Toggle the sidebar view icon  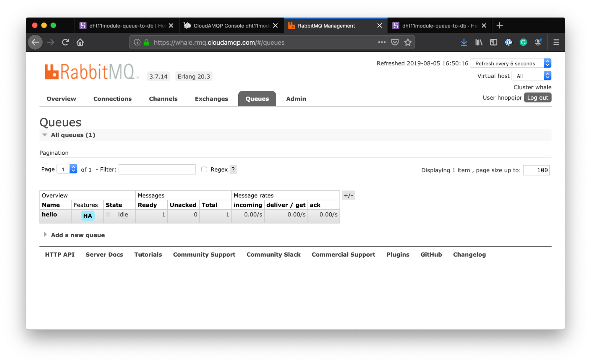[493, 42]
